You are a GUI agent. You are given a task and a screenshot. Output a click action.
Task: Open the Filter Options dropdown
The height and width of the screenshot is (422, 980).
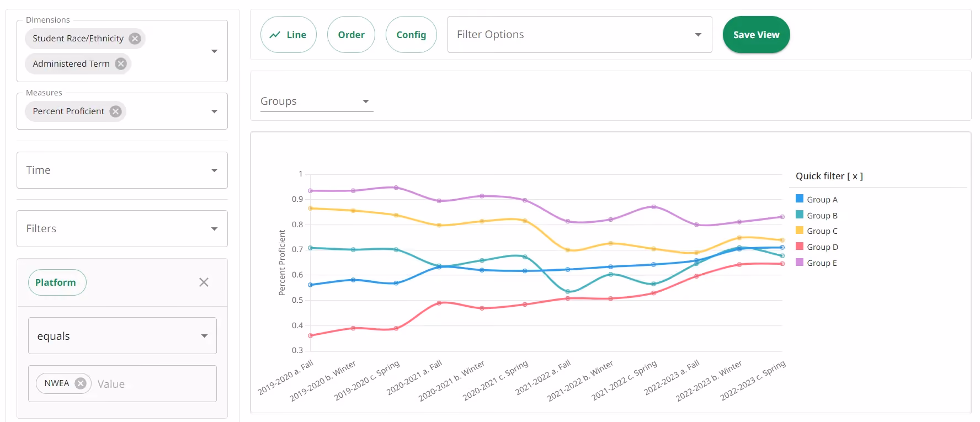pyautogui.click(x=579, y=35)
